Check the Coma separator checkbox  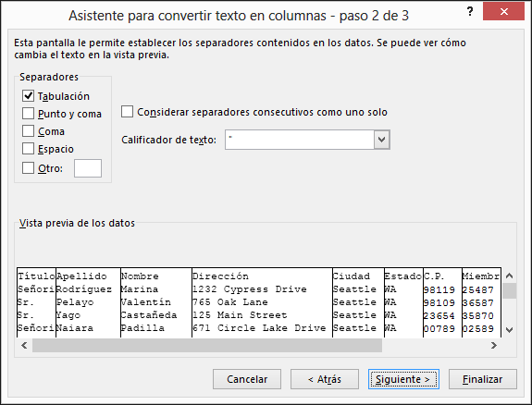(x=28, y=131)
